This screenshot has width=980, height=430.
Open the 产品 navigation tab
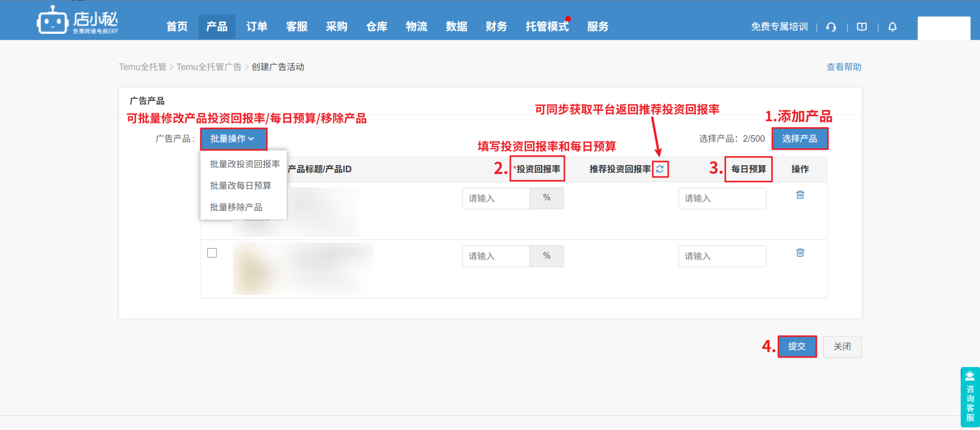click(x=217, y=27)
